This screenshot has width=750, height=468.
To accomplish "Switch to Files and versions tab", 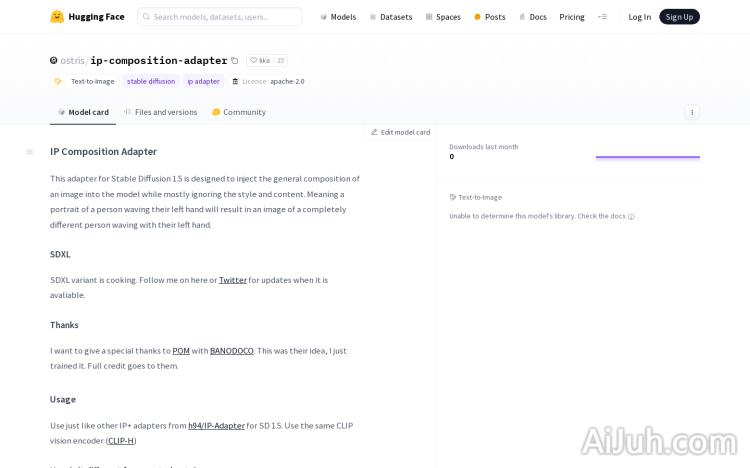I will (x=160, y=112).
